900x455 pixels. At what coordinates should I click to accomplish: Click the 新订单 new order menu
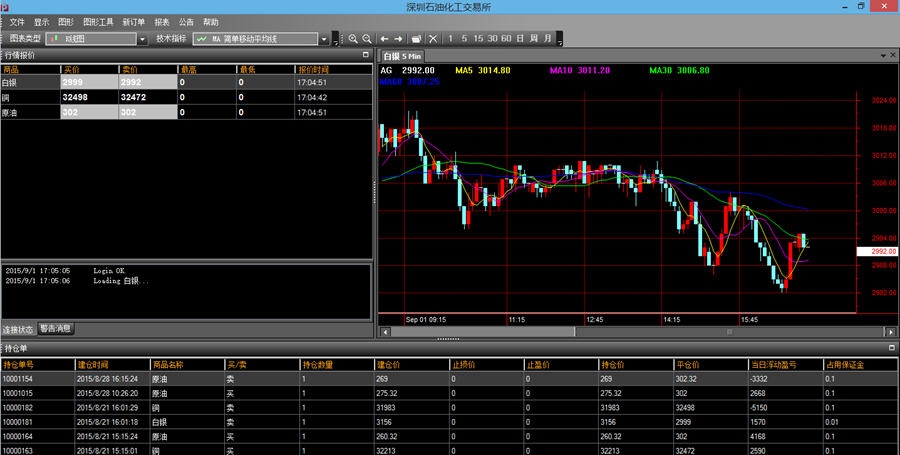134,22
